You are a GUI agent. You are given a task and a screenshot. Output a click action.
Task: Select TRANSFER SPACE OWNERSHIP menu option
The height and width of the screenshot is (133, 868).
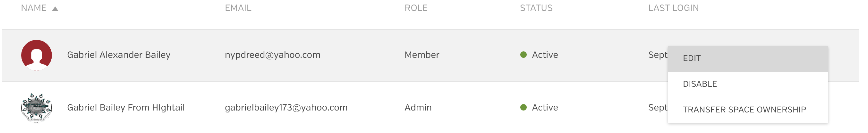(x=744, y=110)
